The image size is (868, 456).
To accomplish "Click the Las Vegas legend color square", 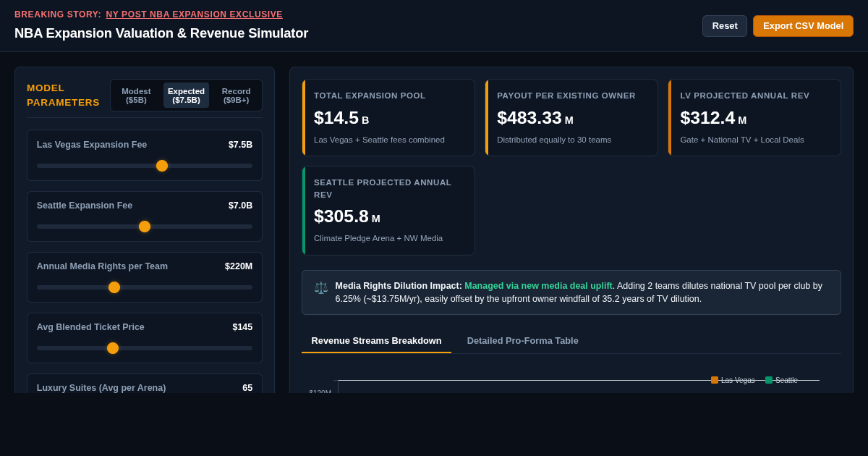I will pyautogui.click(x=715, y=380).
